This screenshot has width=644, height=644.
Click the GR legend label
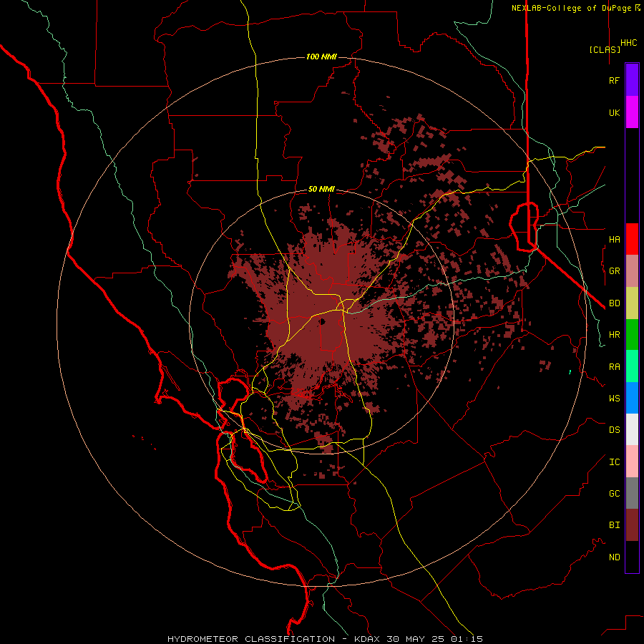tap(614, 271)
